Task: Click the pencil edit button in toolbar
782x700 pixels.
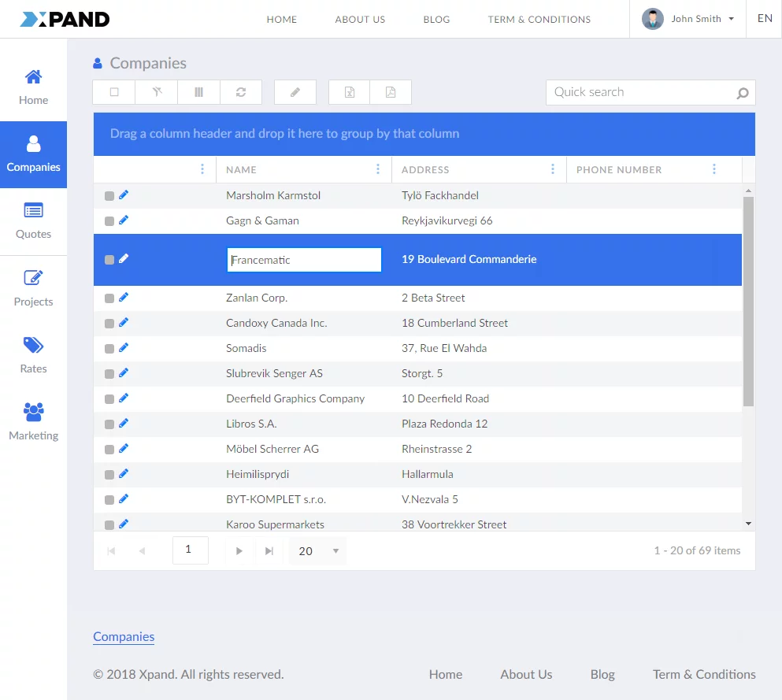Action: tap(295, 92)
